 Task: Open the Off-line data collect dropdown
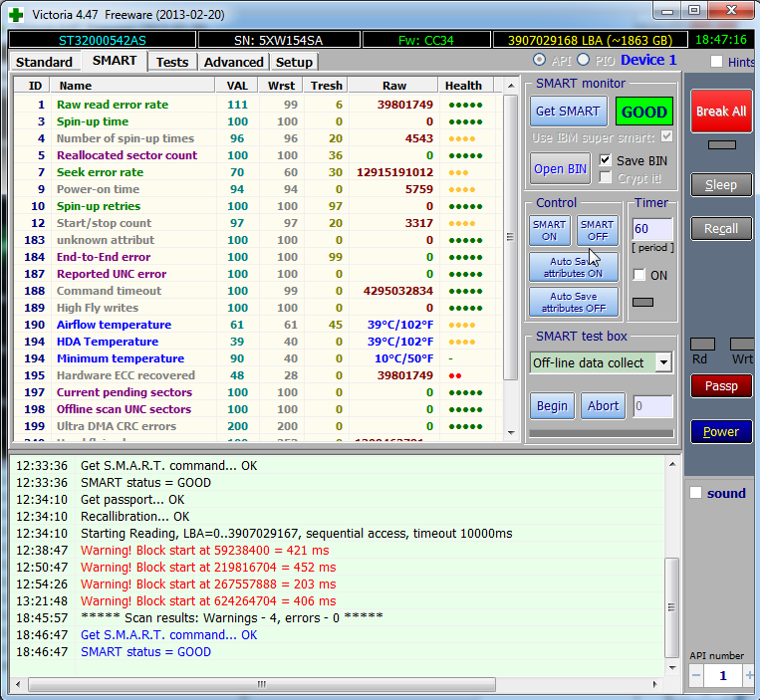(x=663, y=362)
